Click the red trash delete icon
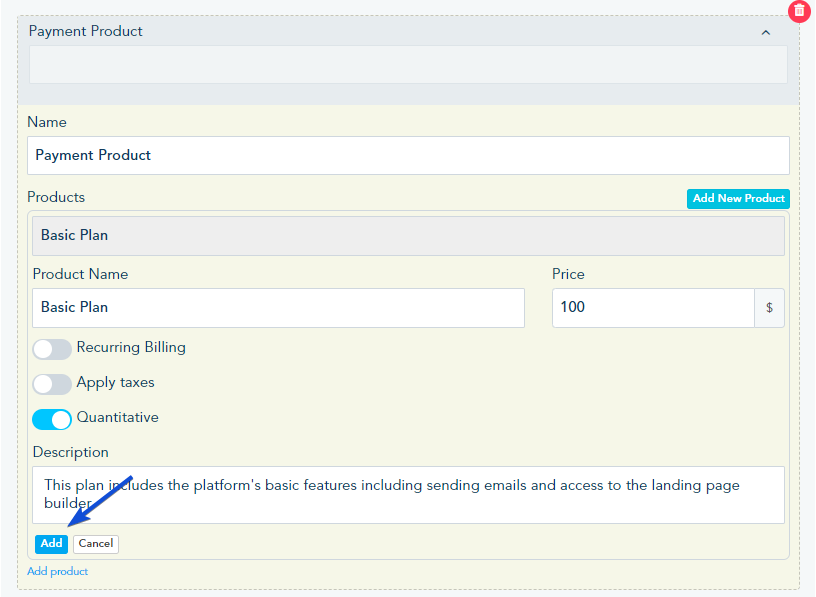This screenshot has width=816, height=597. (x=799, y=11)
